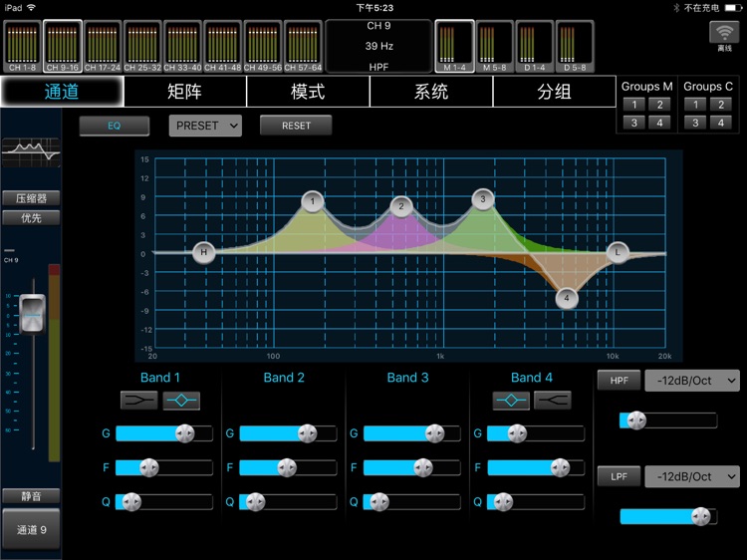
Task: Select the M 1-4 output meters
Action: pyautogui.click(x=454, y=46)
